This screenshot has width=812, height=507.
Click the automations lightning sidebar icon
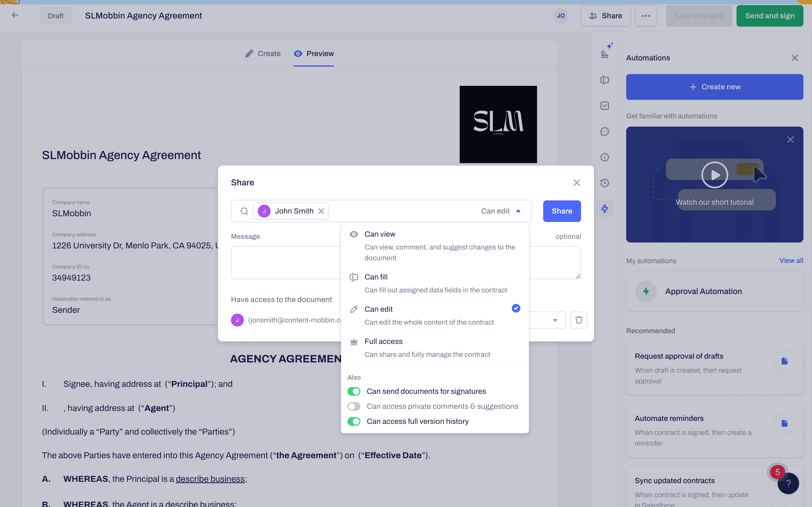click(605, 209)
